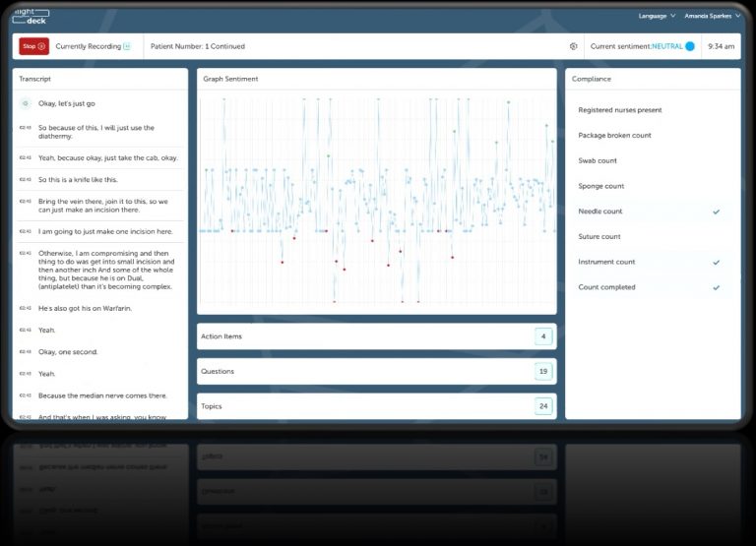
Task: Open the Language dropdown
Action: click(657, 16)
